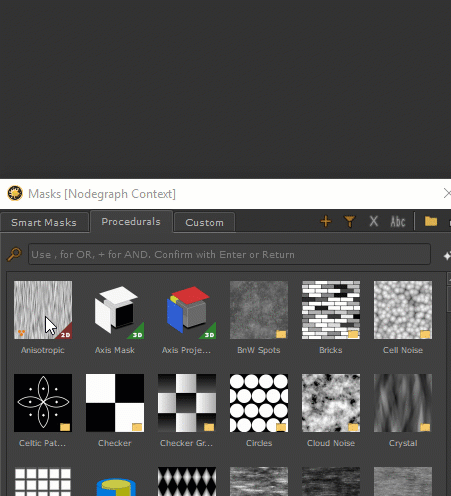This screenshot has height=496, width=451.
Task: Pick the Axis Projection cube thumbnail
Action: (187, 310)
